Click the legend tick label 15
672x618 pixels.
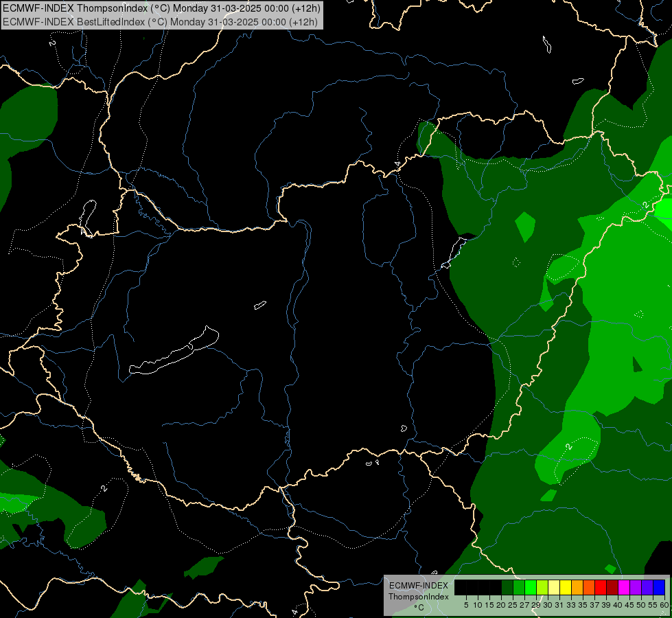tap(489, 605)
